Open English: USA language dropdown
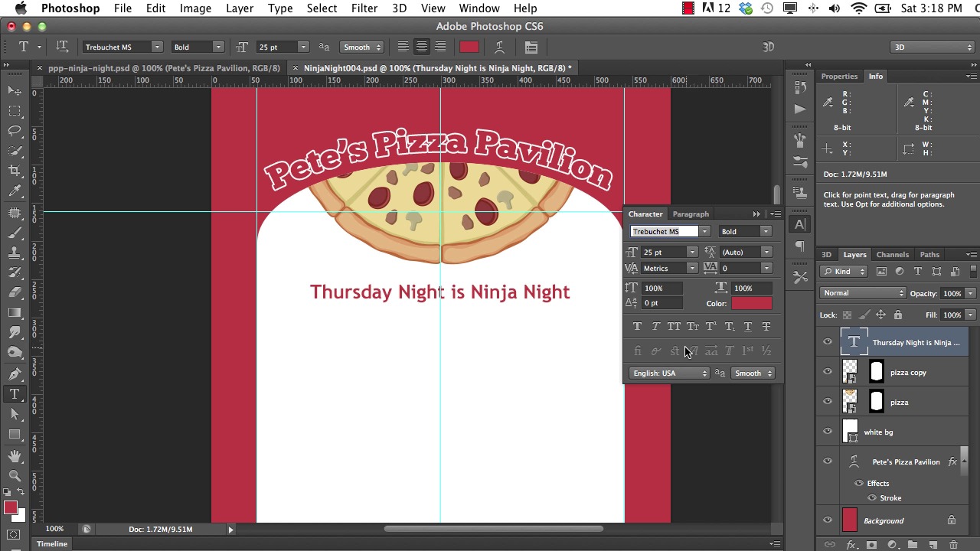The image size is (980, 551). (x=670, y=373)
